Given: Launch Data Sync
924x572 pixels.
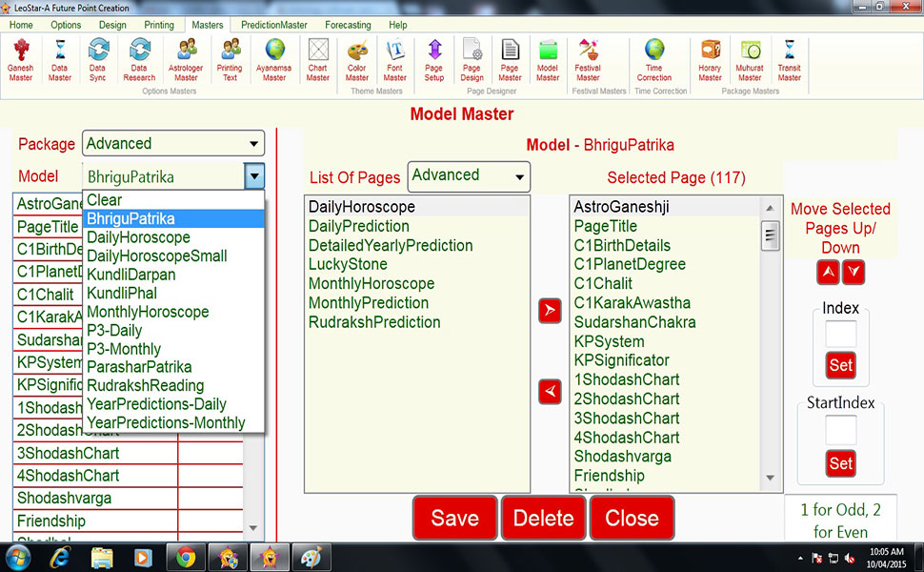Looking at the screenshot, I should click(x=98, y=60).
